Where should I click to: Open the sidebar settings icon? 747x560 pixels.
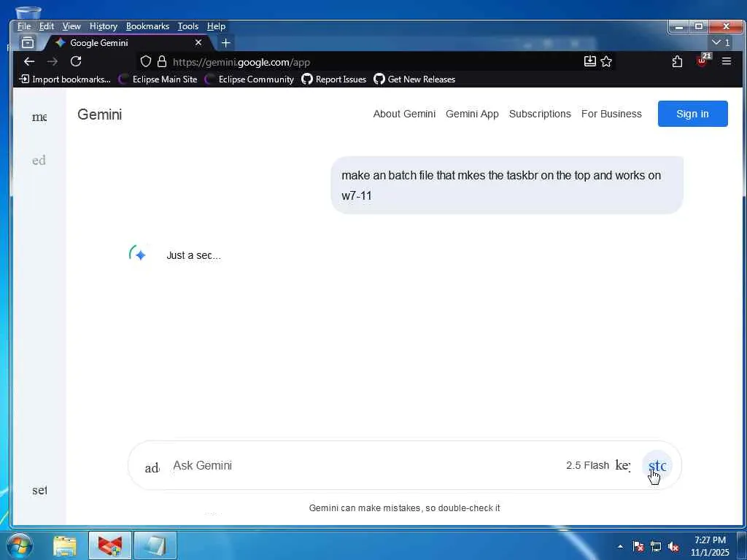coord(39,490)
